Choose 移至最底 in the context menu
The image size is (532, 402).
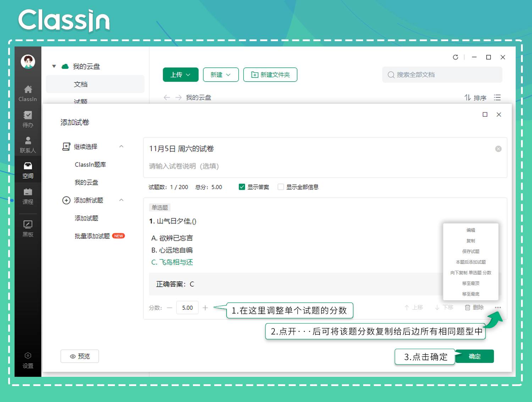coord(471,294)
